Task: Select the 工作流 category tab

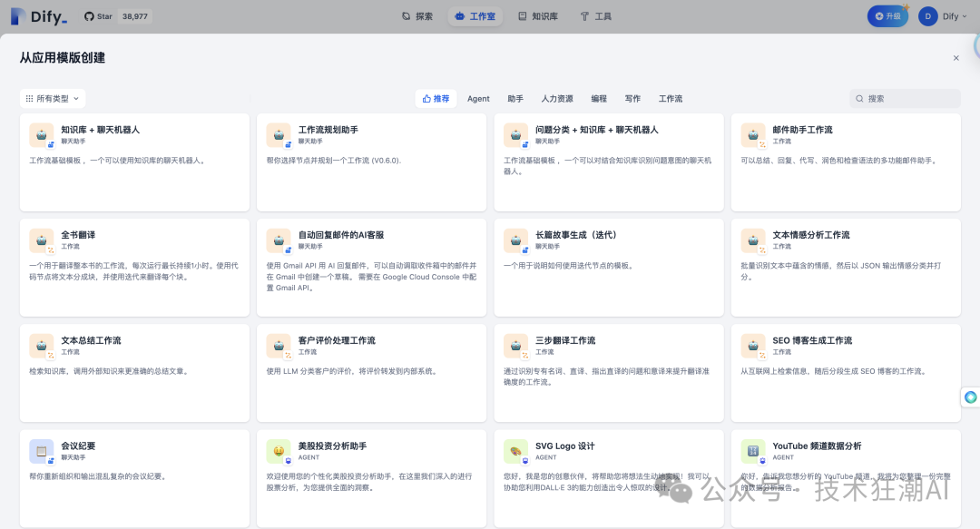Action: pos(670,99)
